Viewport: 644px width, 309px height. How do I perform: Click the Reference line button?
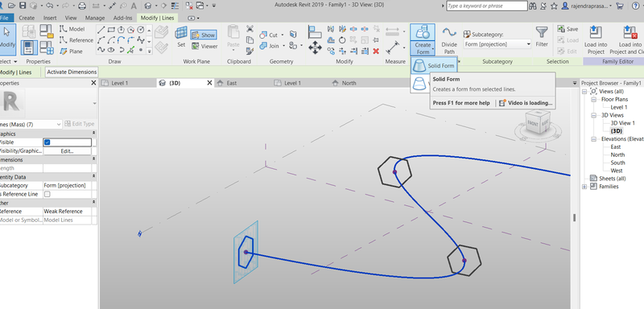coord(76,40)
